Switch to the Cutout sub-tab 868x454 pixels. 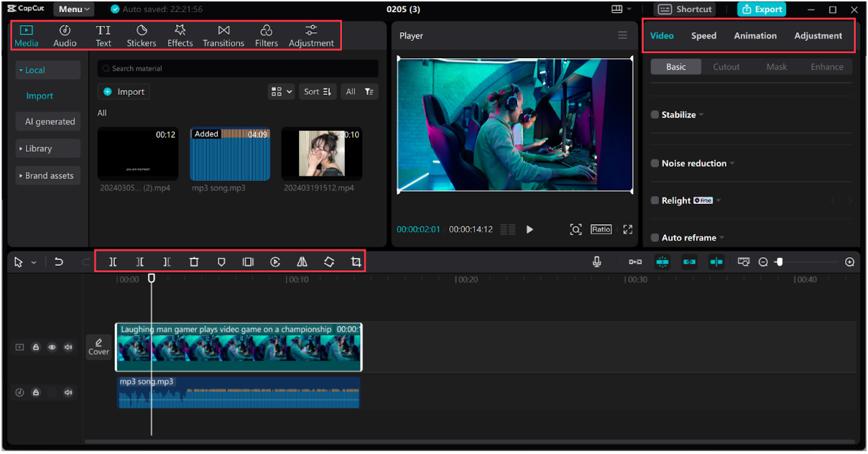coord(726,67)
